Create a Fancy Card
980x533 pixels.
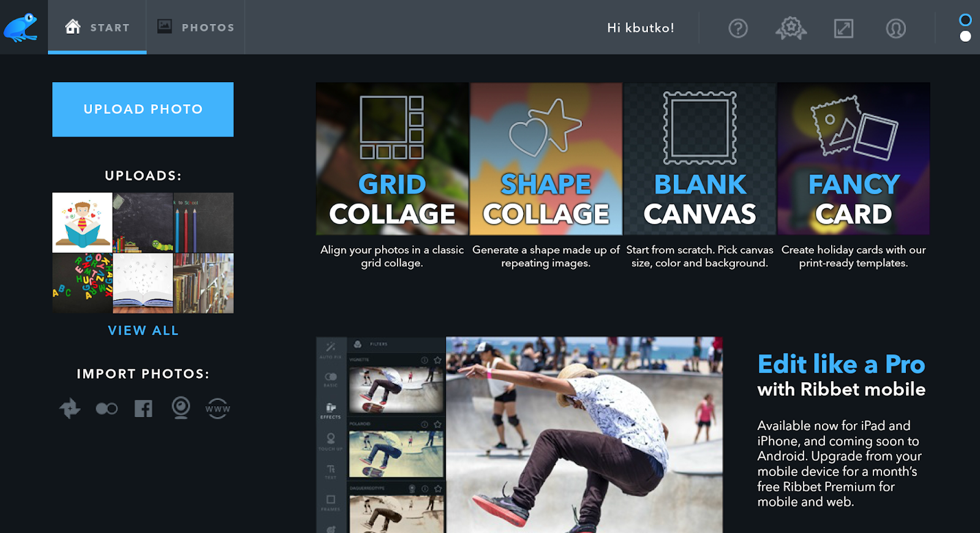(853, 159)
